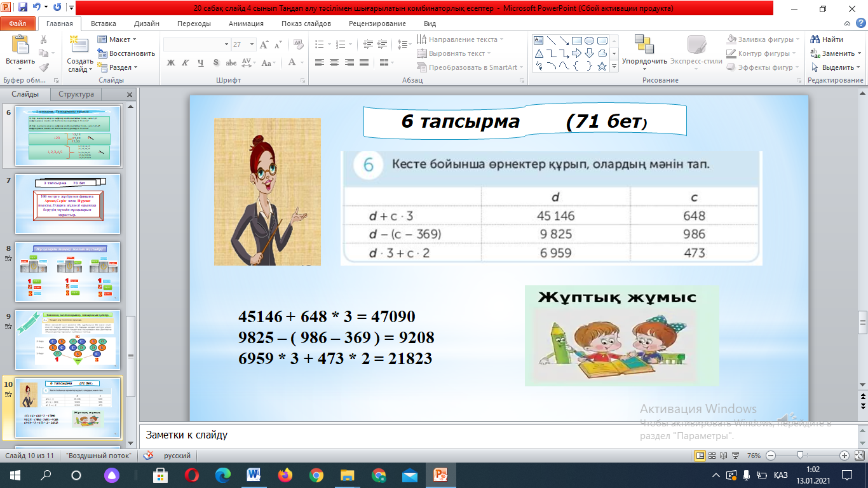The width and height of the screenshot is (868, 488).
Task: Zoom in with the plus button
Action: point(844,456)
